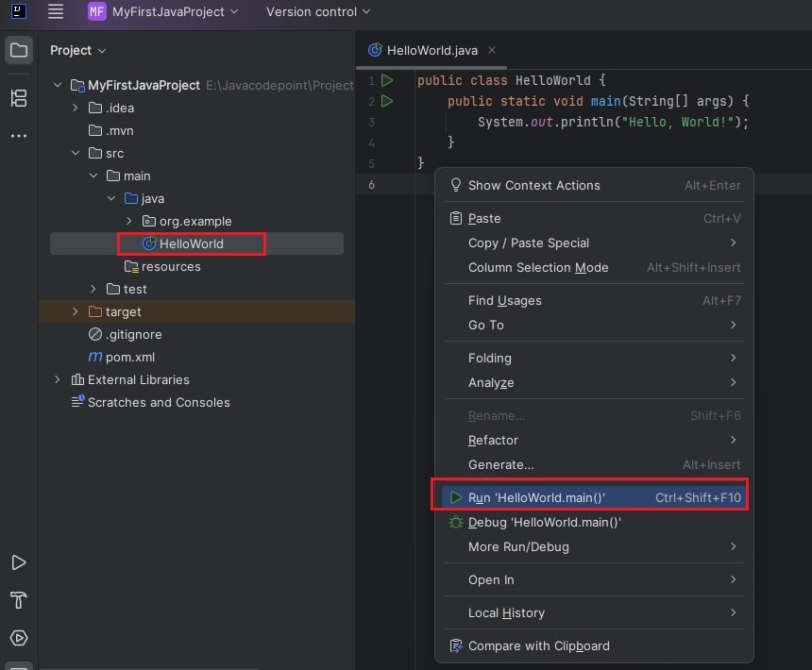Open the Structure tool window icon
This screenshot has width=812, height=670.
[x=19, y=98]
